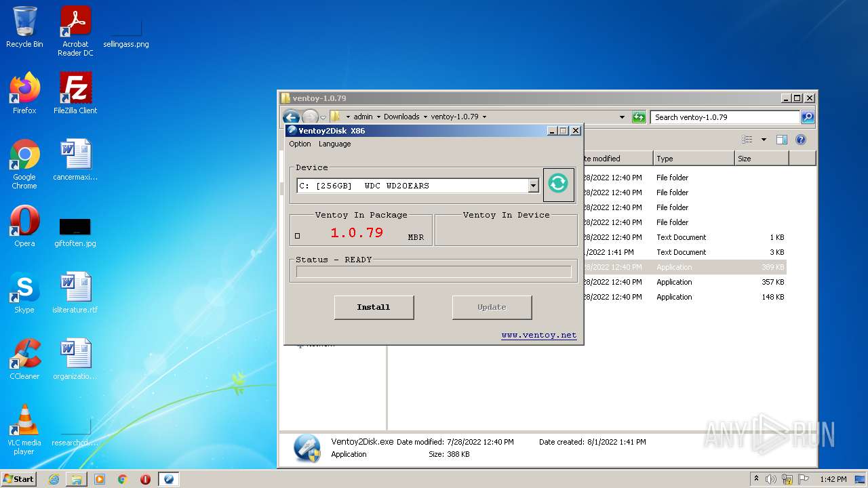Open the www.ventoy.net link
Image resolution: width=868 pixels, height=488 pixels.
[x=539, y=335]
